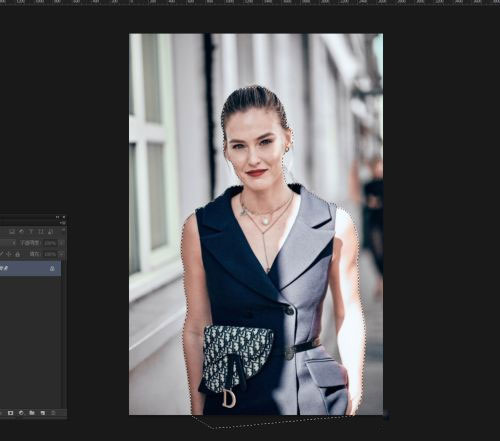The height and width of the screenshot is (441, 500).
Task: Add a layer mask from panel bottom
Action: 10,413
